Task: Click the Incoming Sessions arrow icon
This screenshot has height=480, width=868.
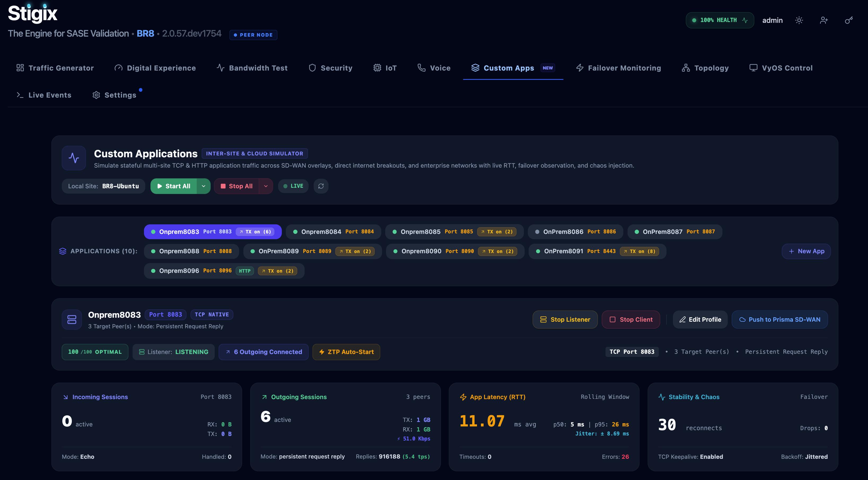Action: point(66,397)
